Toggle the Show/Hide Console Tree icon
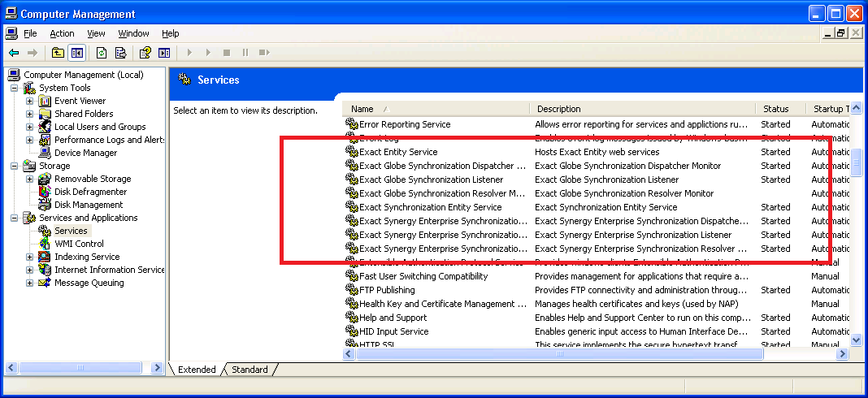 (x=76, y=53)
